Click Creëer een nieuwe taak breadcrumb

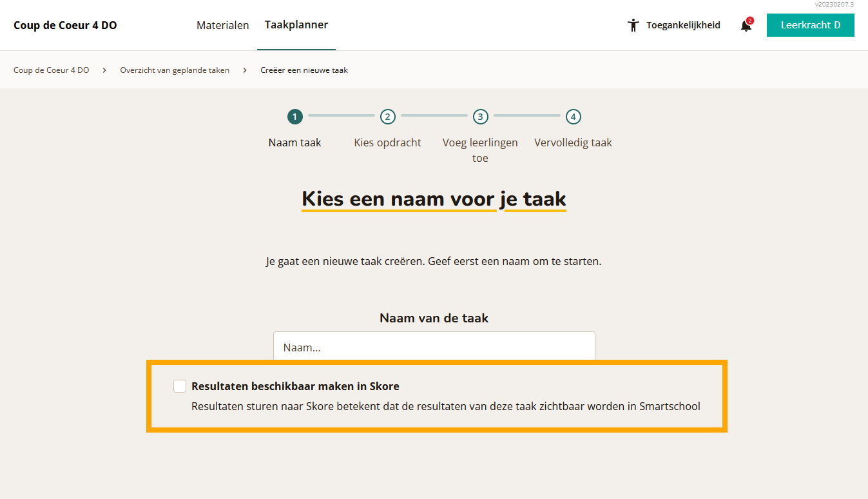pyautogui.click(x=304, y=70)
